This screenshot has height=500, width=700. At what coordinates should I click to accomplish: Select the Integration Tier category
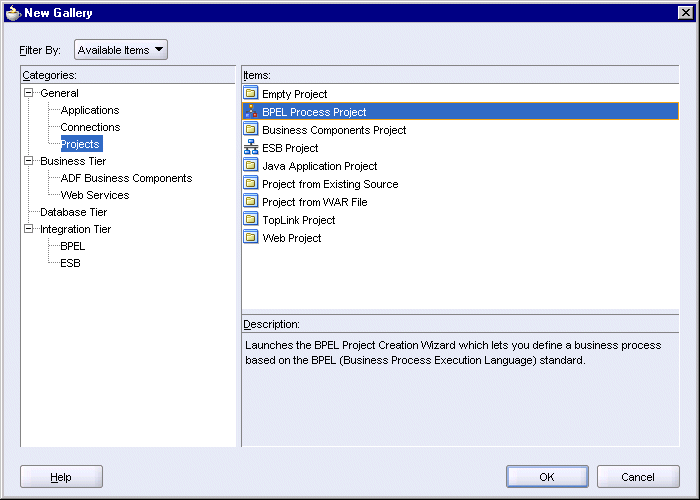[x=75, y=229]
